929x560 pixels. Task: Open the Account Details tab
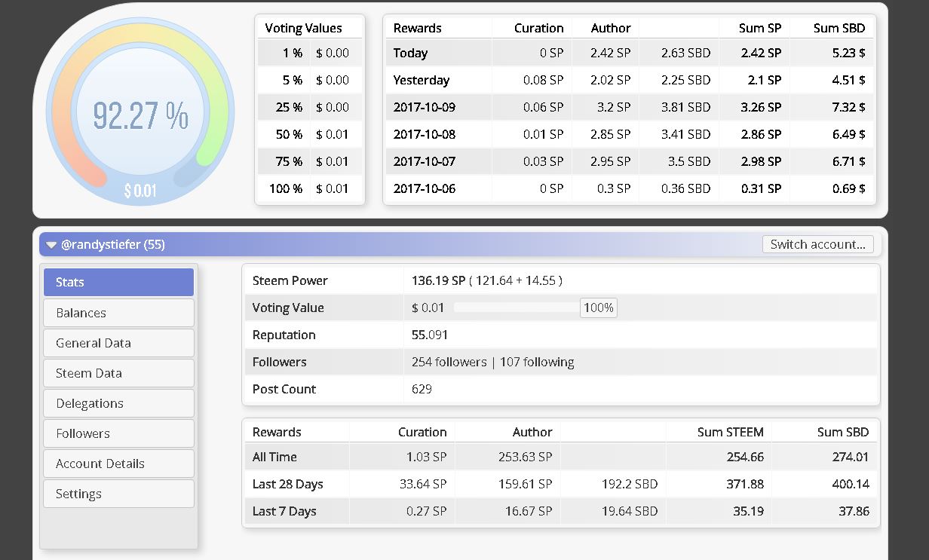118,464
